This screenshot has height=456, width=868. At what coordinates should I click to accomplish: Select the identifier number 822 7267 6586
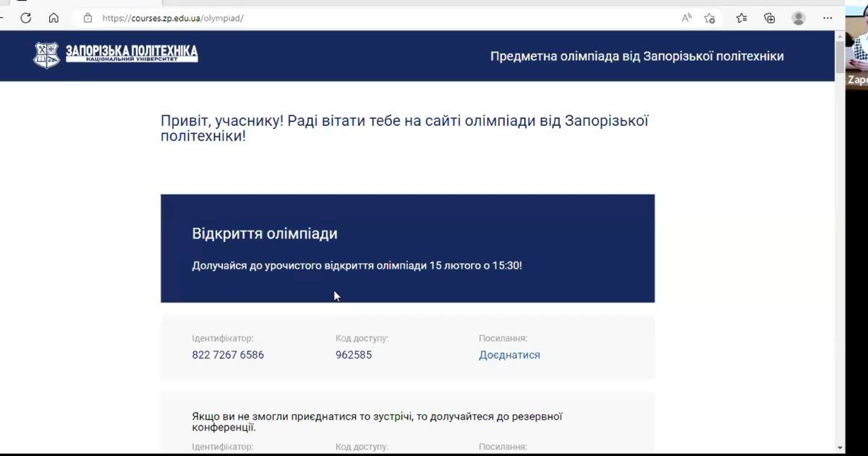[x=228, y=355]
